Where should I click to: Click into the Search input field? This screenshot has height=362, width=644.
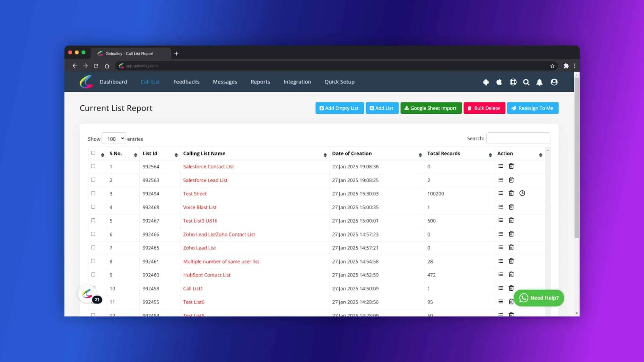coord(518,138)
